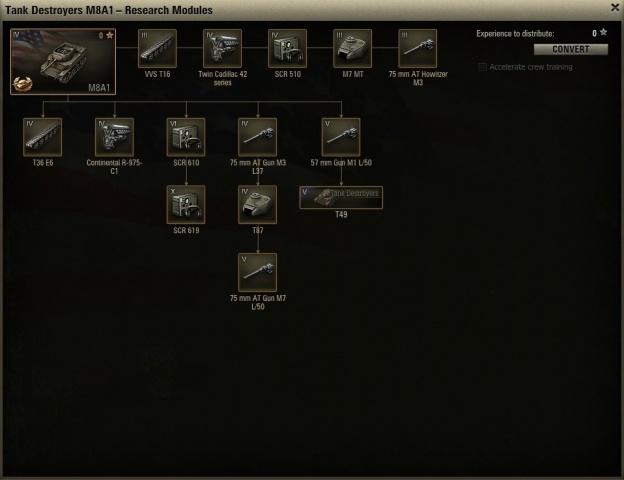Screen dimensions: 624x480
Task: Research the SCR 619 radio
Action: click(186, 205)
